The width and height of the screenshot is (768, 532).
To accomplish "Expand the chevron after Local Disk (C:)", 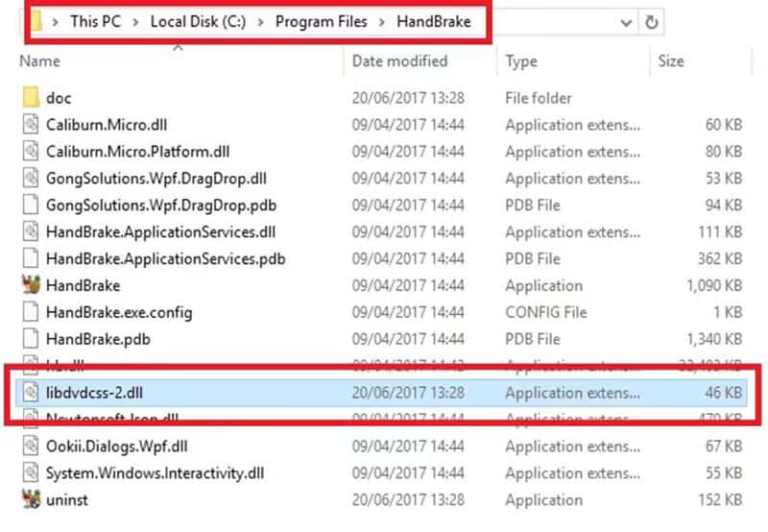I will [x=260, y=22].
